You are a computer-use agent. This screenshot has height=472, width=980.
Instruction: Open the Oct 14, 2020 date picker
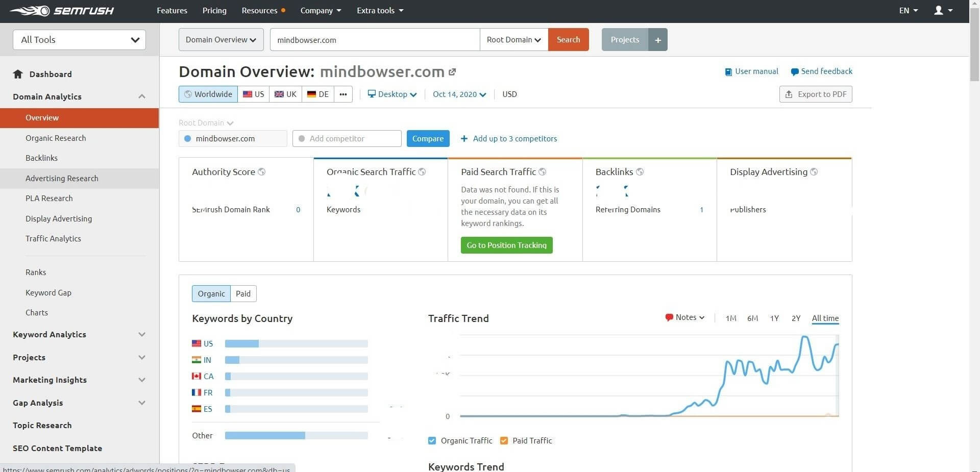tap(459, 94)
